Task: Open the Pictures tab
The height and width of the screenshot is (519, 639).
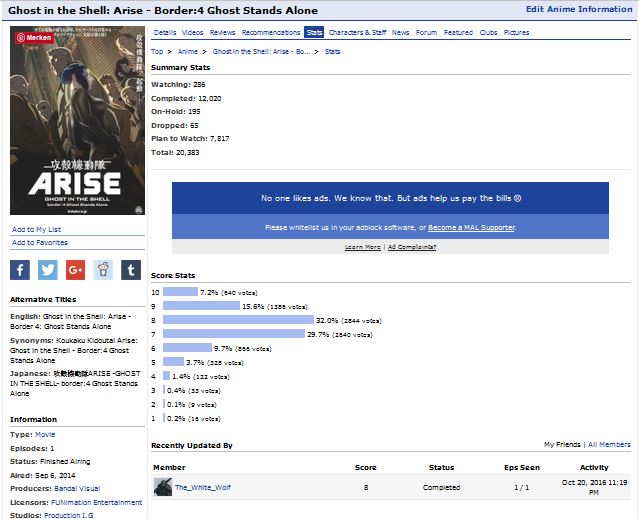Action: (517, 32)
